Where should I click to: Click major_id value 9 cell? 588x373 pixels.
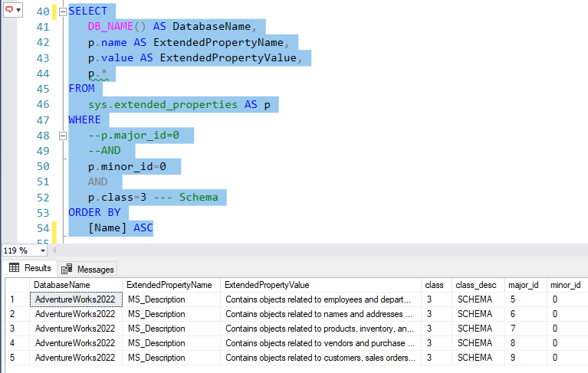click(x=525, y=358)
